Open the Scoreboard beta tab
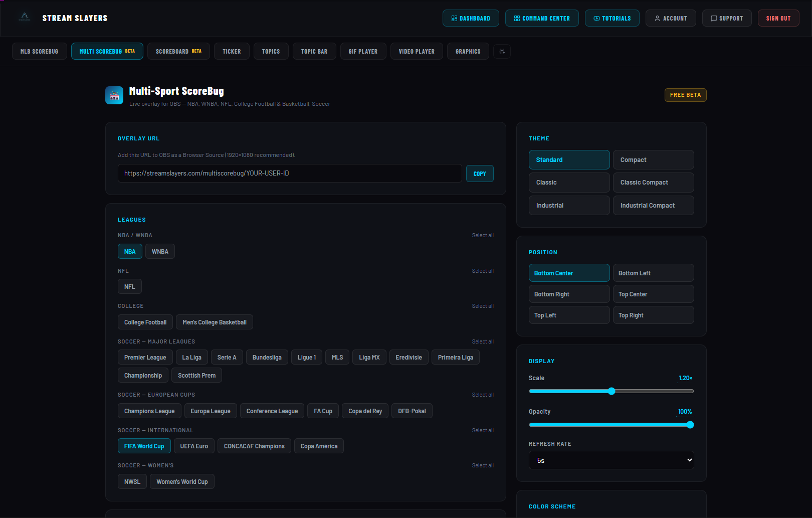Screen dimensions: 812x518 [178, 51]
